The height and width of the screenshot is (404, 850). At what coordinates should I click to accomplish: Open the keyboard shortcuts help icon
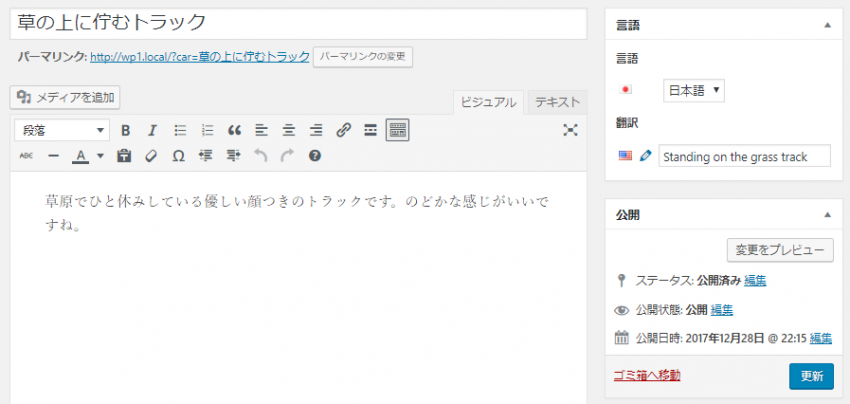click(x=315, y=156)
